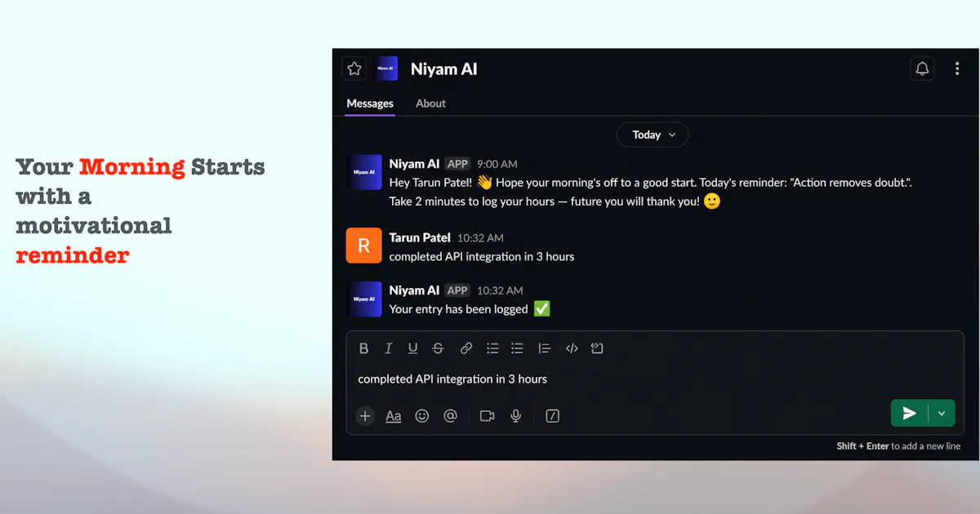Click the APP badge on the 9:00 AM message

pos(457,164)
